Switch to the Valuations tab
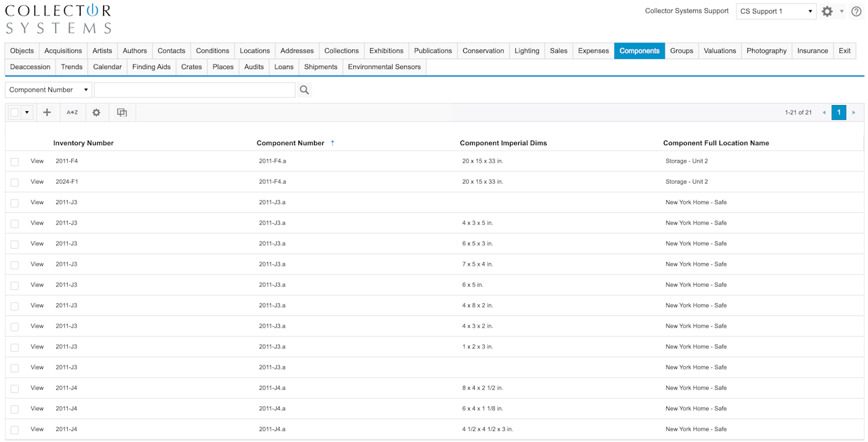The image size is (868, 442). pyautogui.click(x=719, y=51)
